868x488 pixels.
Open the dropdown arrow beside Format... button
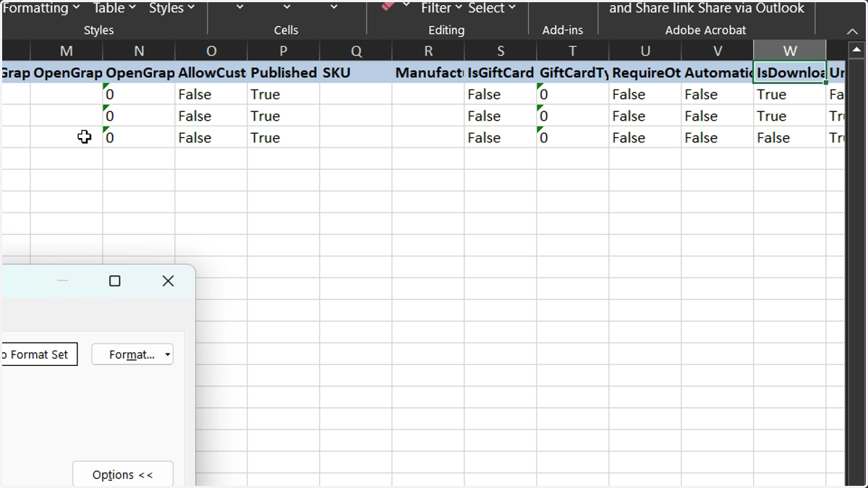point(168,355)
